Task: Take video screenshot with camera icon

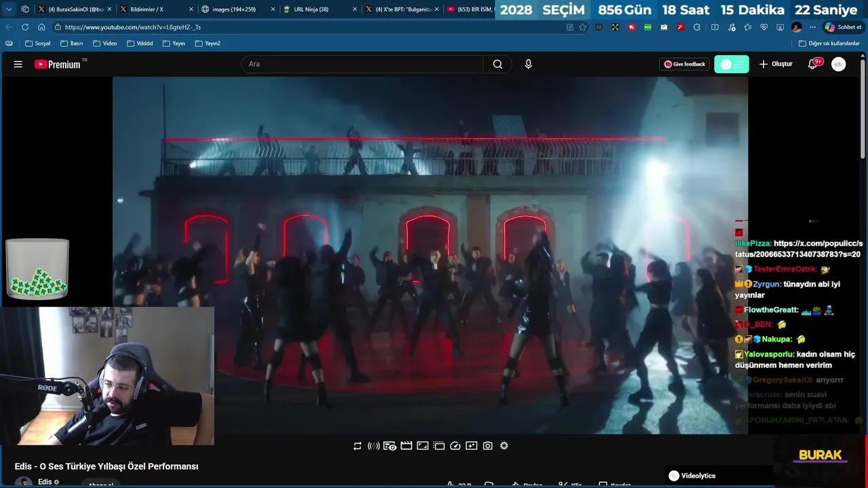Action: tap(488, 446)
